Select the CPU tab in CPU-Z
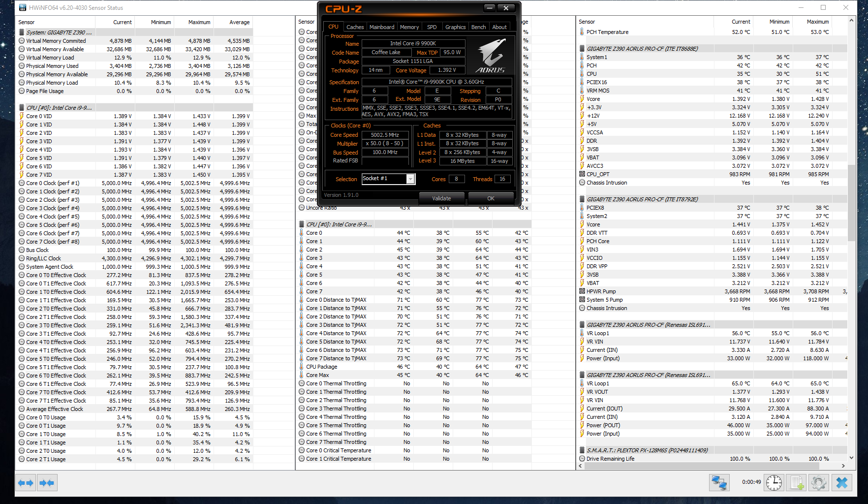The height and width of the screenshot is (504, 868). (333, 27)
